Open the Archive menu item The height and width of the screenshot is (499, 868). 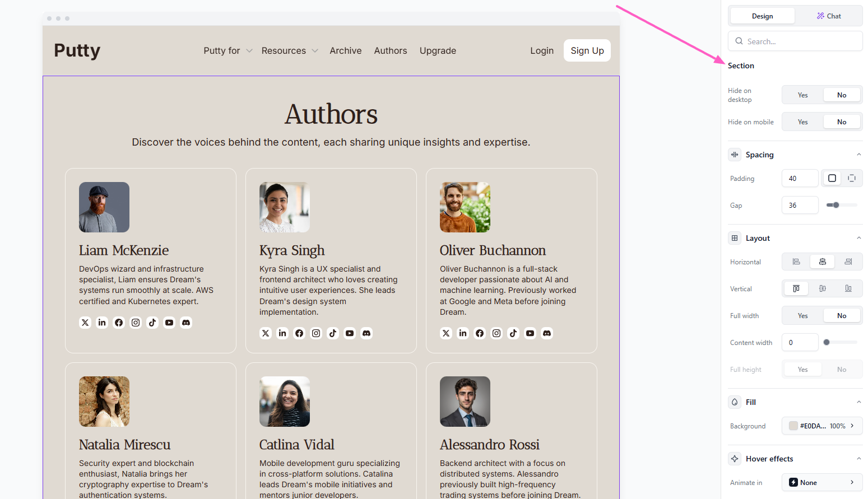click(345, 50)
